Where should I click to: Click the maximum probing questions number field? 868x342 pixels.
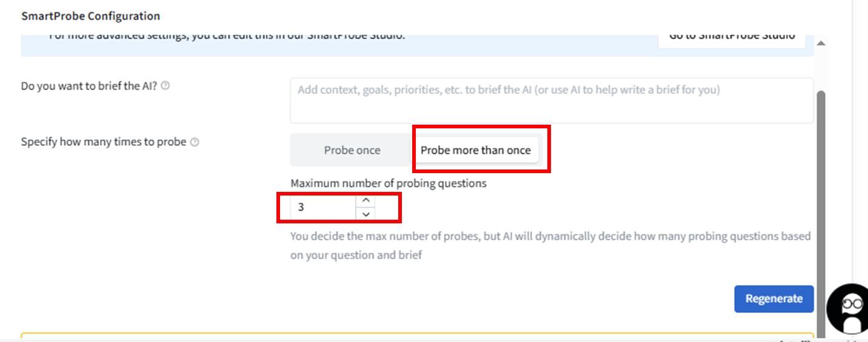point(323,207)
